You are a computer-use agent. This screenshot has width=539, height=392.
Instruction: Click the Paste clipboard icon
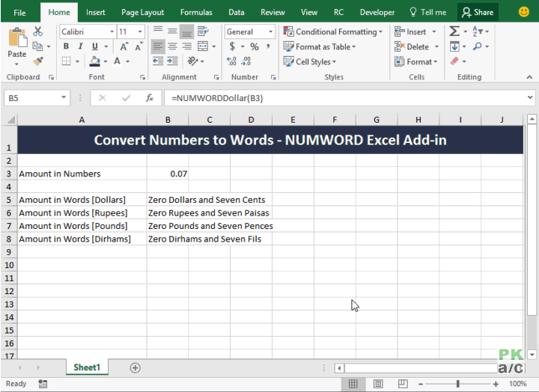17,39
